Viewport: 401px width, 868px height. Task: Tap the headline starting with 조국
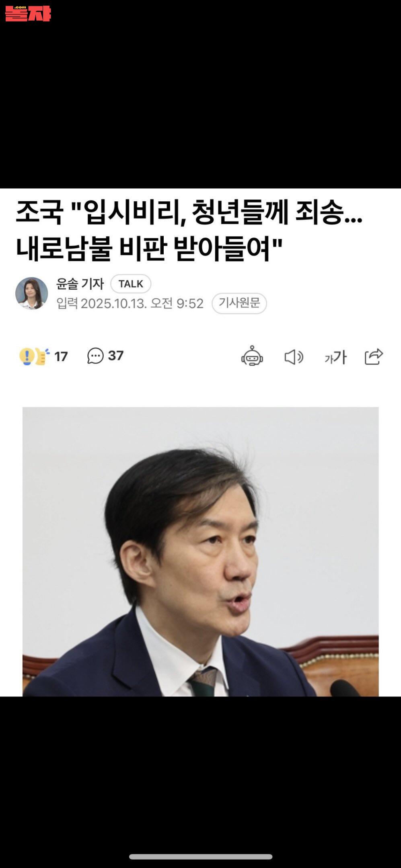(x=189, y=213)
